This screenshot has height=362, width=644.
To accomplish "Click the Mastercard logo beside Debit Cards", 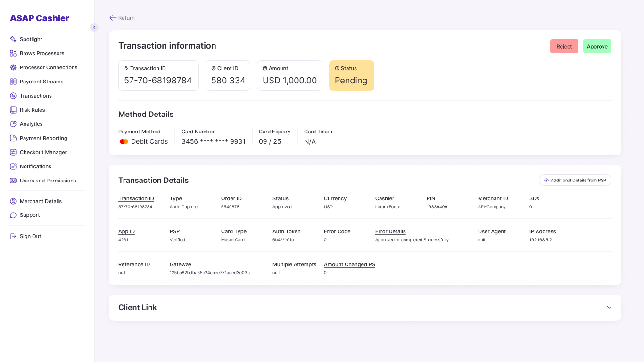I will coord(124,141).
